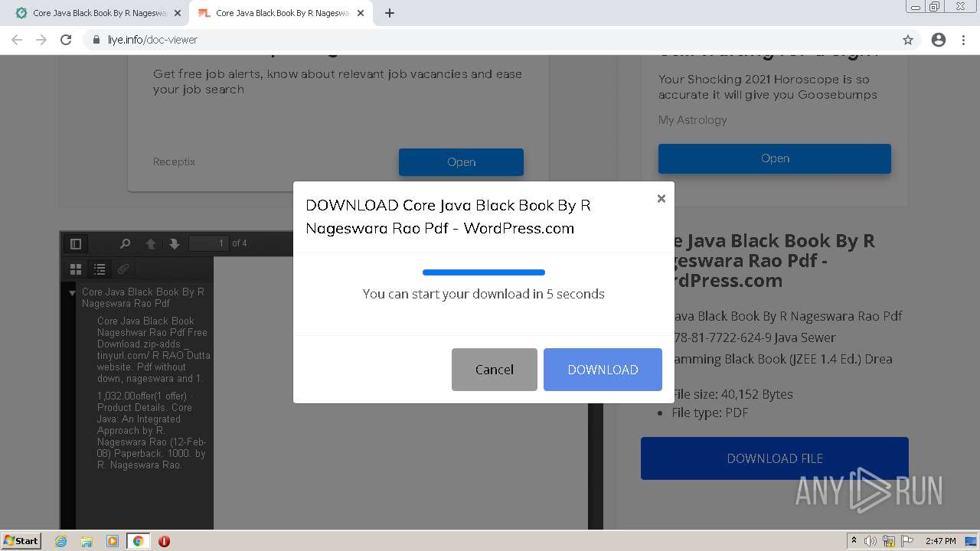Click the Cancel button in the dialog

click(x=495, y=370)
